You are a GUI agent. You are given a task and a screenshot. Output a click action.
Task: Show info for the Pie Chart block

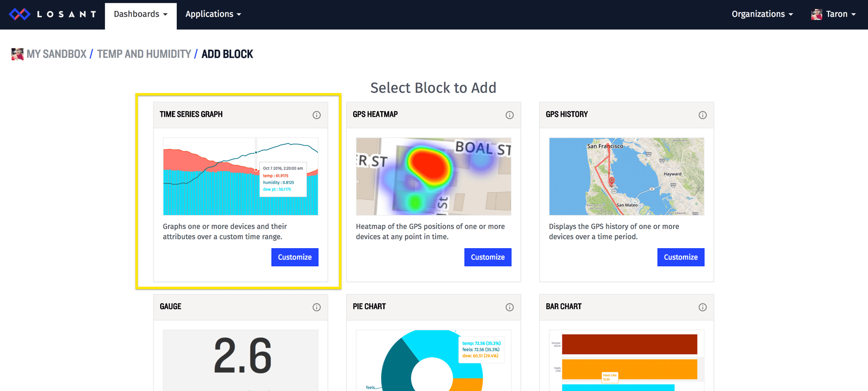[x=509, y=307]
